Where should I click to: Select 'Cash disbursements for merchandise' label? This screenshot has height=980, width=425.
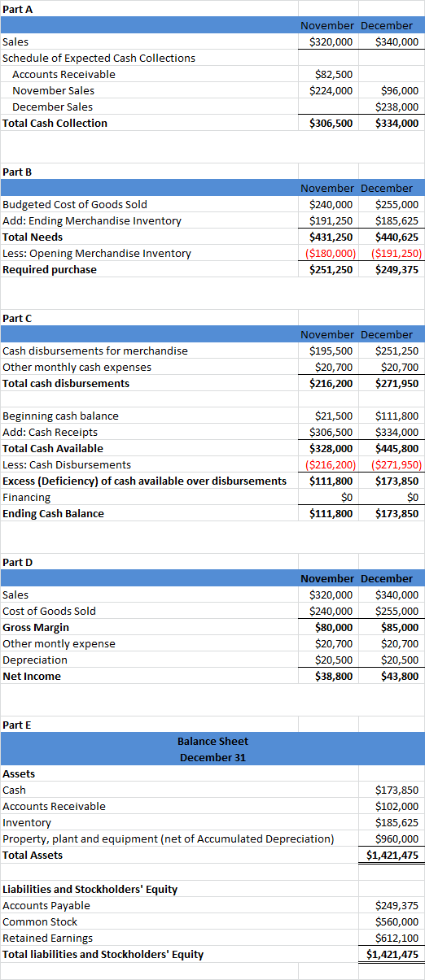(x=95, y=351)
